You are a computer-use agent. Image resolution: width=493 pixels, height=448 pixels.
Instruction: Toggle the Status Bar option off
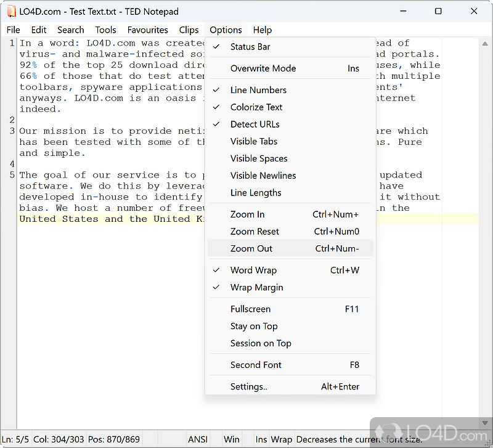click(x=290, y=47)
